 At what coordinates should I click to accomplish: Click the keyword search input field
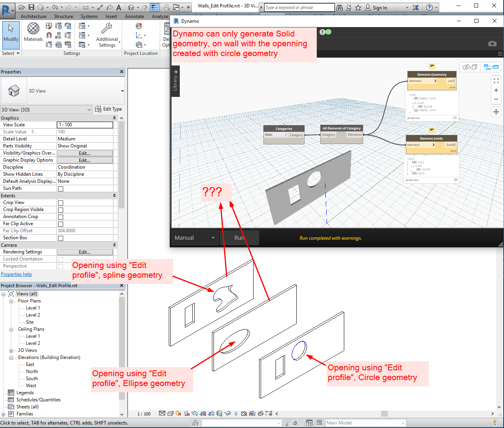[299, 7]
